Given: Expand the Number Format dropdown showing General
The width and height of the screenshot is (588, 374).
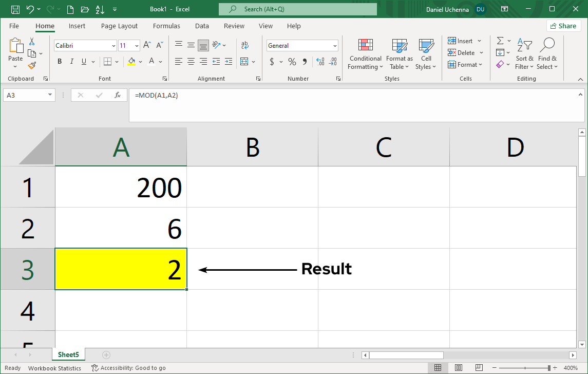Looking at the screenshot, I should [334, 45].
